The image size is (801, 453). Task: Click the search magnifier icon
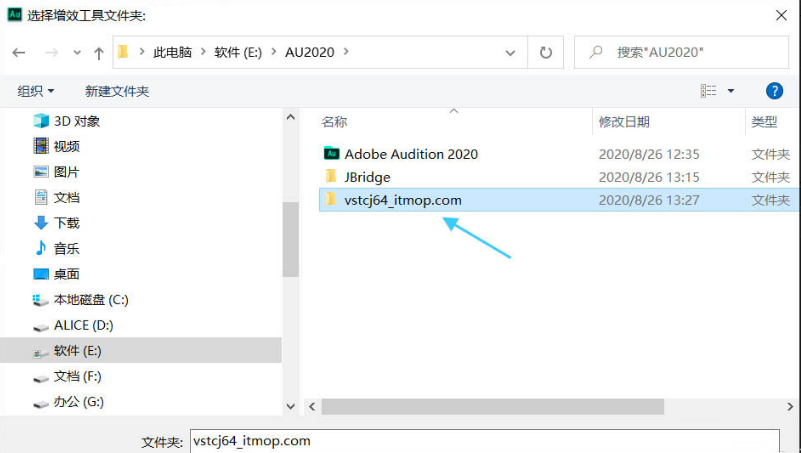tap(596, 52)
